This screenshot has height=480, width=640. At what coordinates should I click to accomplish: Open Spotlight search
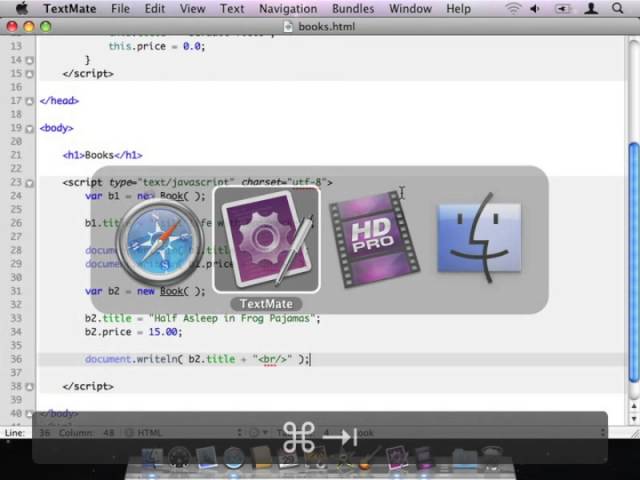618,8
